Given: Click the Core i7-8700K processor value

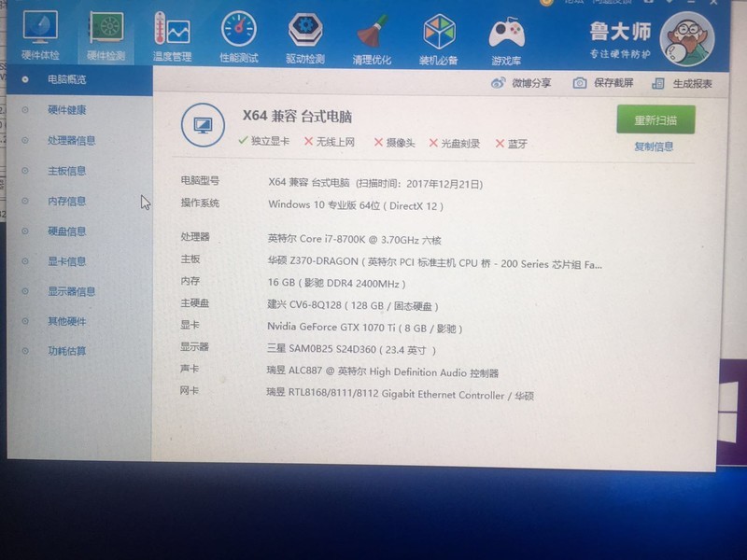Looking at the screenshot, I should click(354, 239).
